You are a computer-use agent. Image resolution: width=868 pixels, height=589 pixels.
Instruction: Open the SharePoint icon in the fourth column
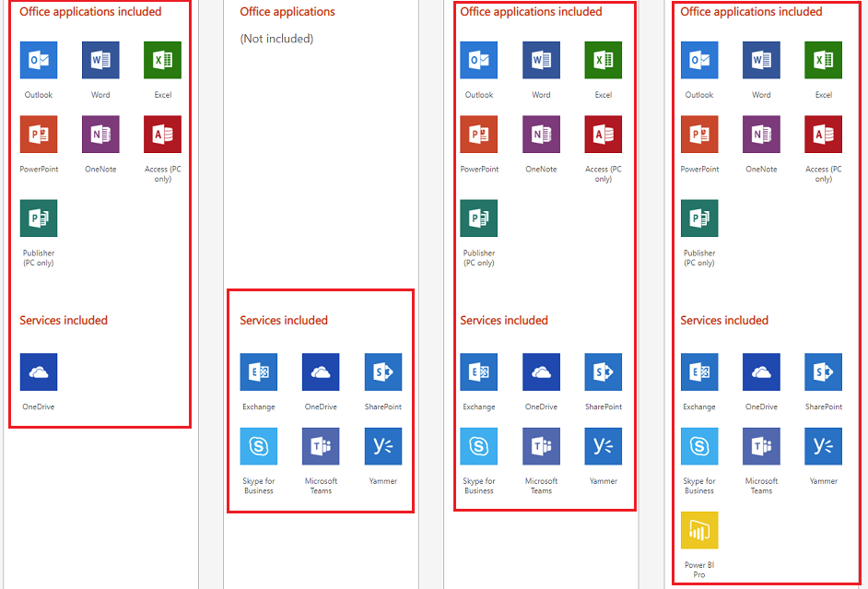coord(823,372)
